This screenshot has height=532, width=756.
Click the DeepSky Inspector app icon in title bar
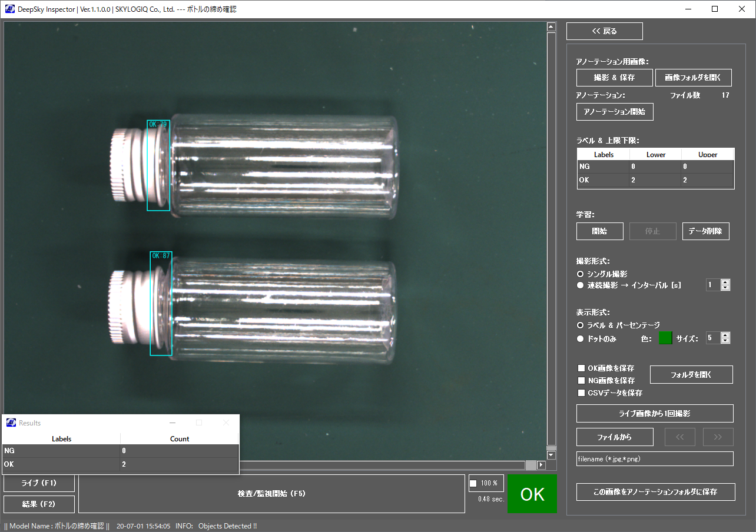pos(10,9)
